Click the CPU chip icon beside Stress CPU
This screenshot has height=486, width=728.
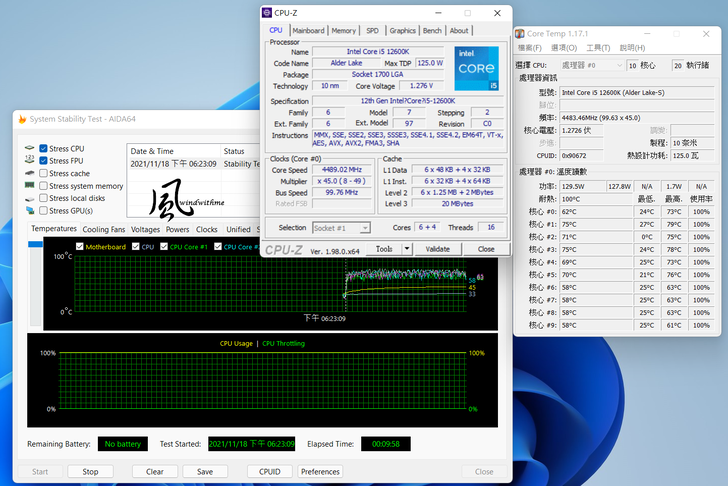[29, 149]
